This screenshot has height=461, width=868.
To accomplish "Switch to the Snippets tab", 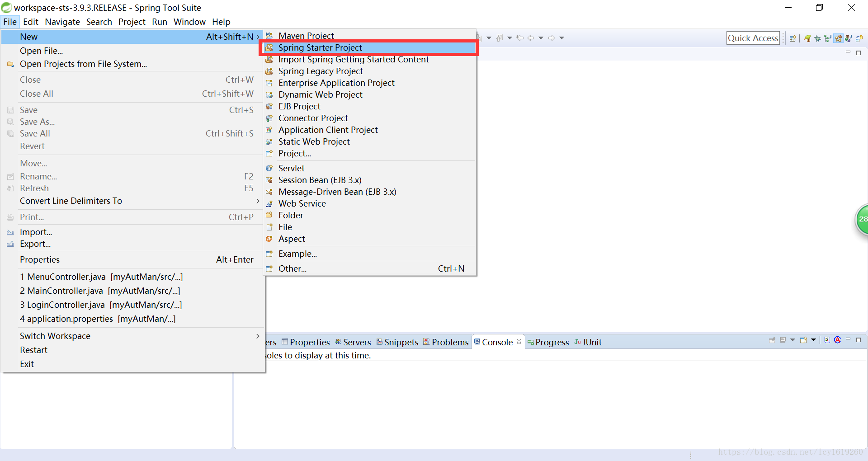I will [x=397, y=342].
